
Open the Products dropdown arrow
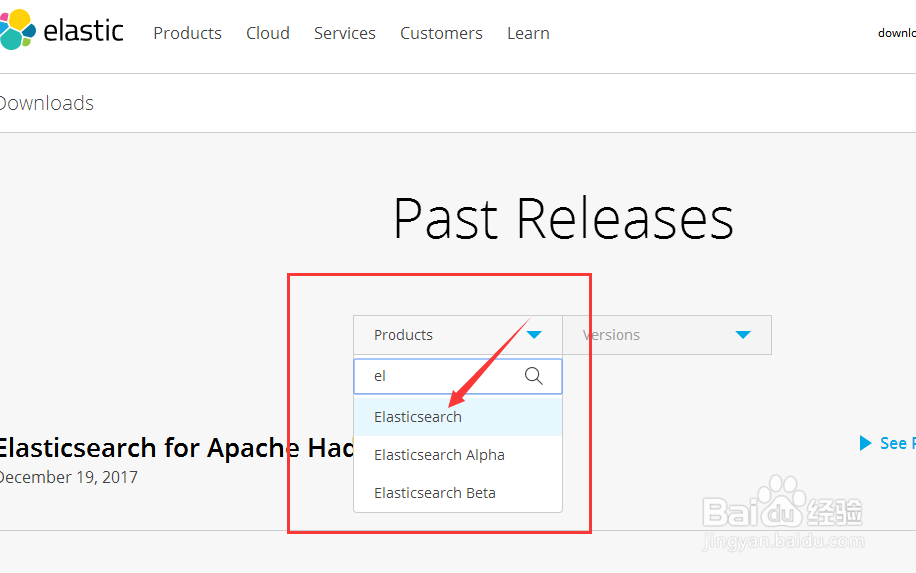(534, 335)
